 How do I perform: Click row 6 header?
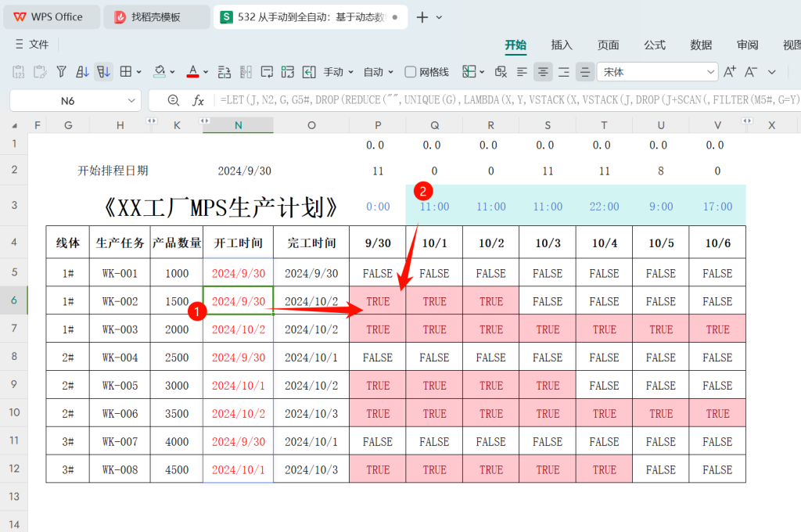pyautogui.click(x=14, y=300)
